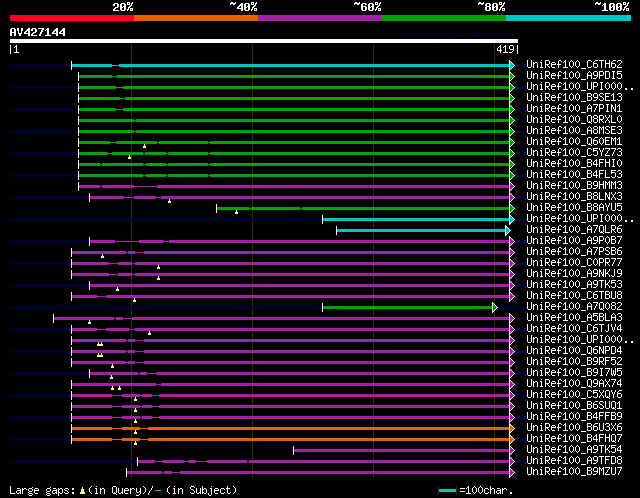This screenshot has width=640, height=498.
Task: Click the orange ~40% identity legend segment
Action: (196, 18)
